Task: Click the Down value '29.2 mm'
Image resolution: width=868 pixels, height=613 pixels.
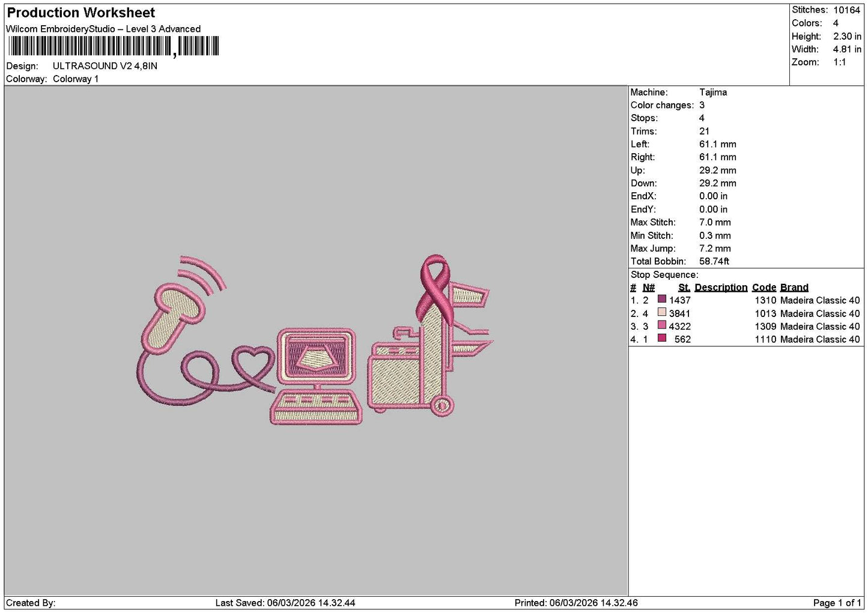Action: coord(718,183)
